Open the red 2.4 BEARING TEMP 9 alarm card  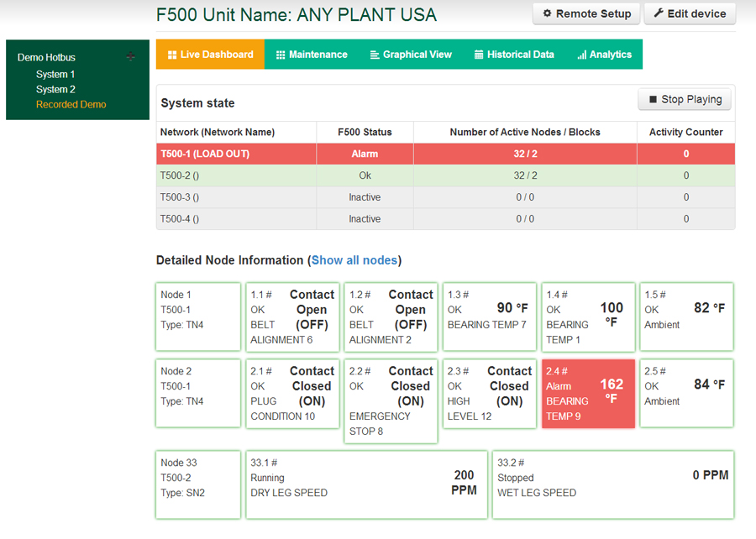click(588, 394)
